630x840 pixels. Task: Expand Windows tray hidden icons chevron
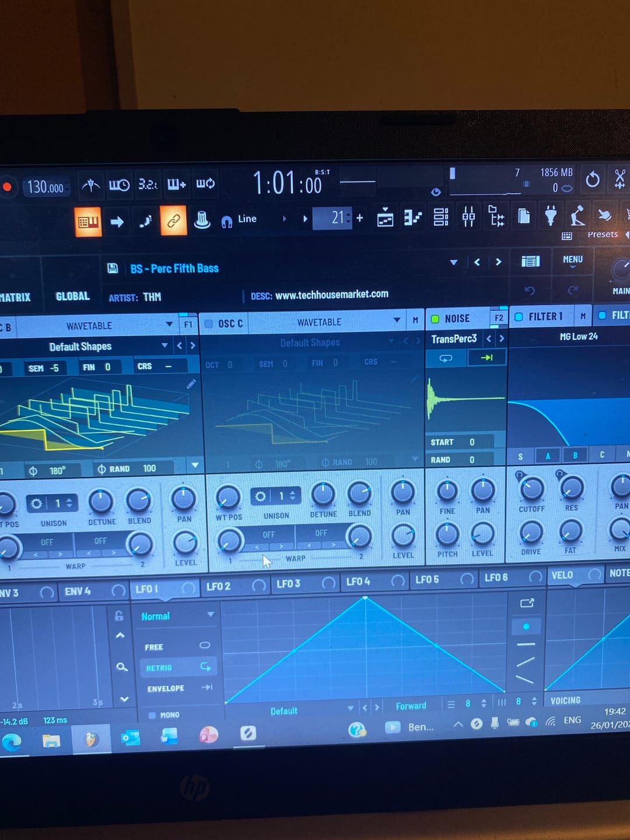pyautogui.click(x=459, y=724)
